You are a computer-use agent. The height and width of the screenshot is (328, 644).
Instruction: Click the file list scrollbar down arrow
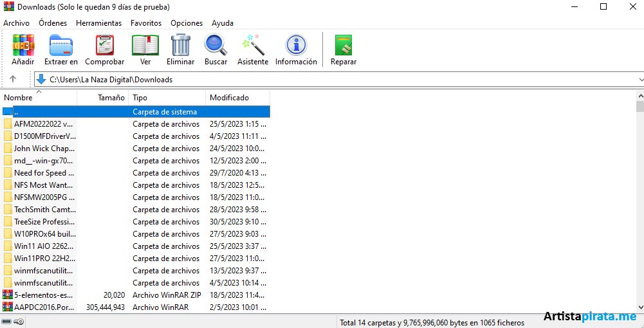(x=640, y=307)
